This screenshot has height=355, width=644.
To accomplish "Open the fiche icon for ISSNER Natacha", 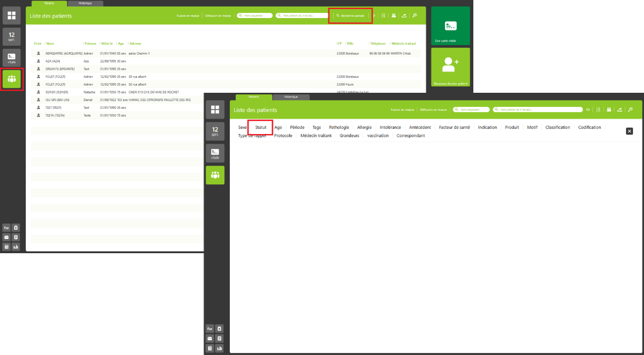I will (38, 92).
